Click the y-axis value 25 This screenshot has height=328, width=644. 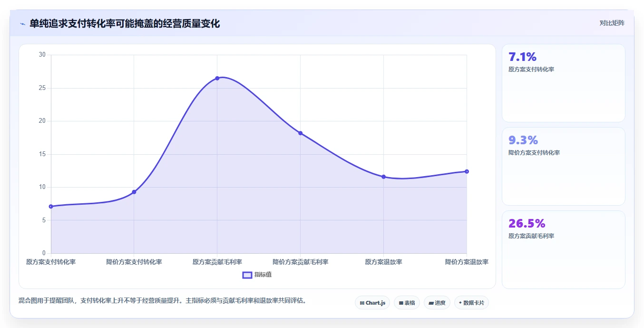pos(42,88)
